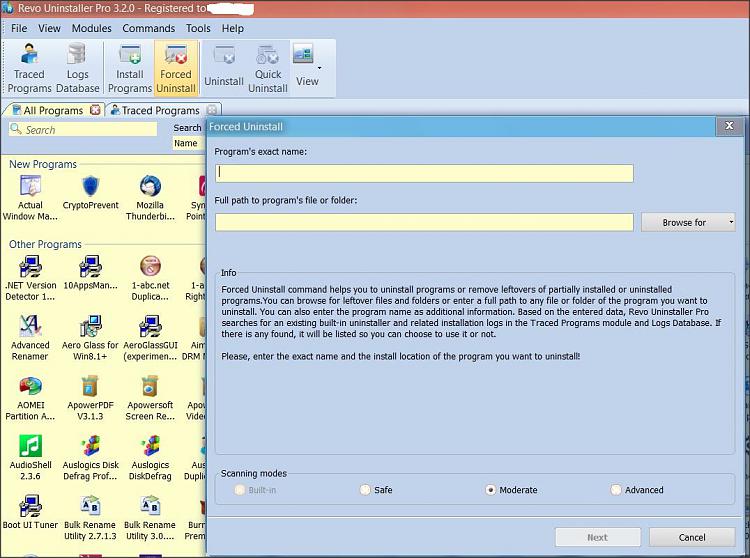The height and width of the screenshot is (558, 750).
Task: Select the Forced Uninstall toolbar button
Action: 176,68
